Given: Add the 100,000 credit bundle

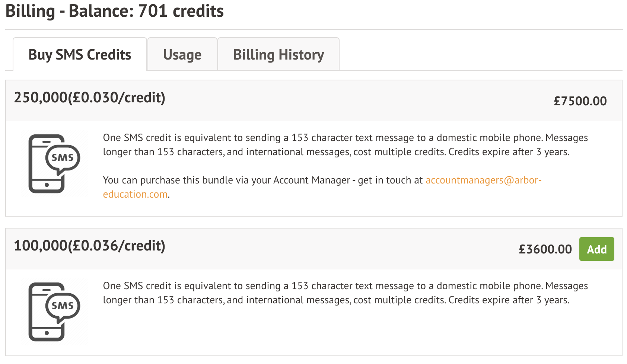Looking at the screenshot, I should [x=596, y=249].
